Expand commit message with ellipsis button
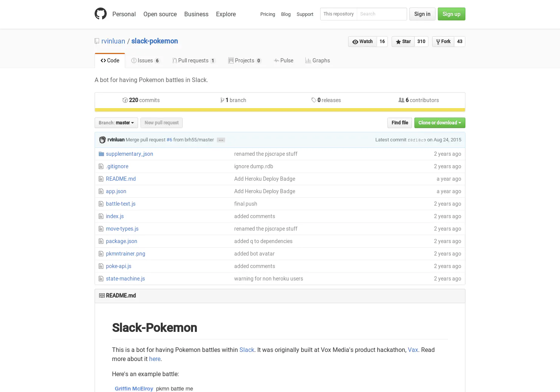560x392 pixels. (221, 140)
